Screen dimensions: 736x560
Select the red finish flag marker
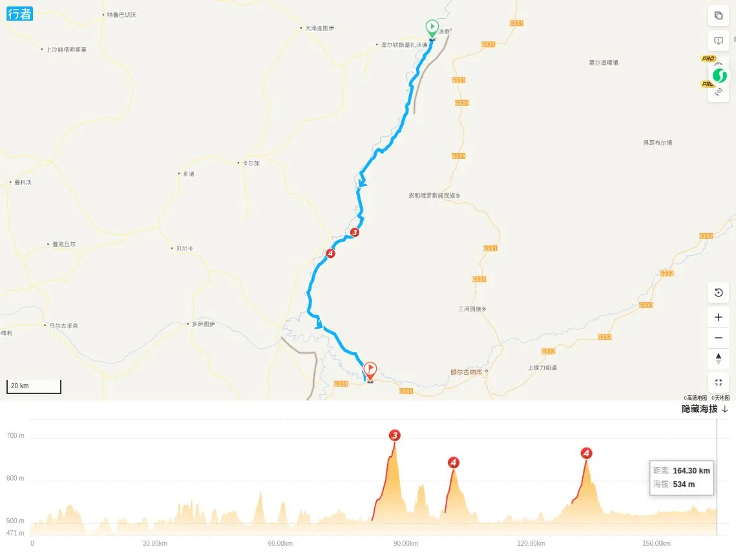(x=370, y=371)
